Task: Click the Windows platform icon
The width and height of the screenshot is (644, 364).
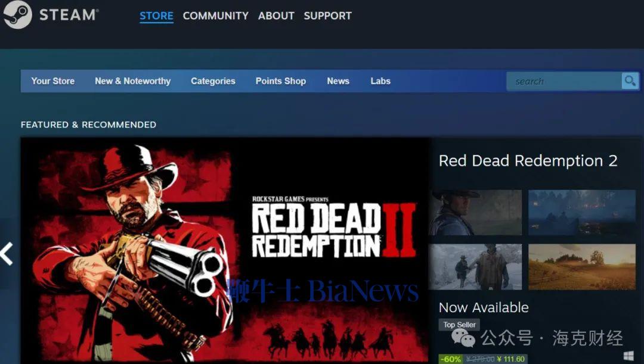Action: tap(628, 356)
